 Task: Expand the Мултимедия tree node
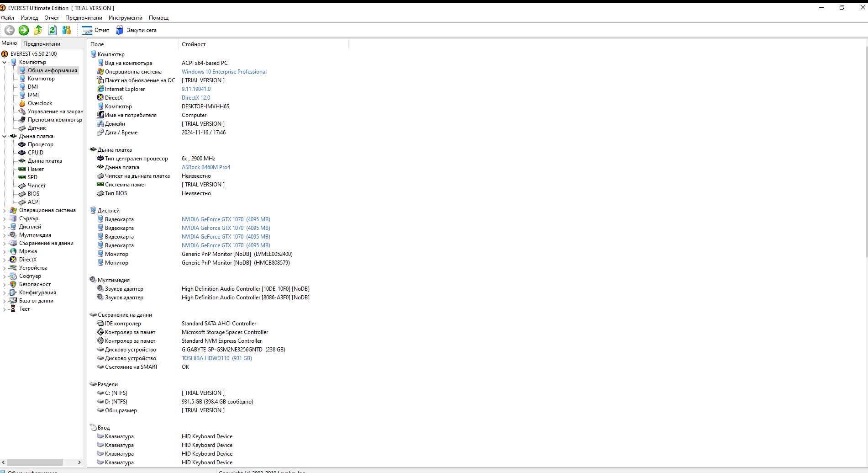[x=5, y=235]
